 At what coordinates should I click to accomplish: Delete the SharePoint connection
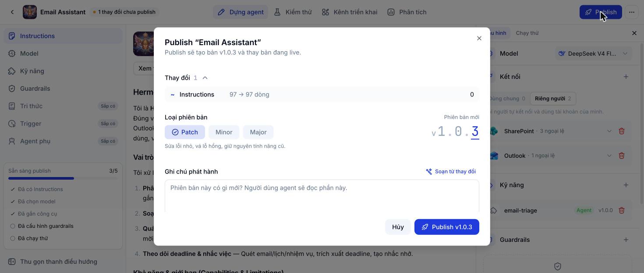tap(621, 131)
